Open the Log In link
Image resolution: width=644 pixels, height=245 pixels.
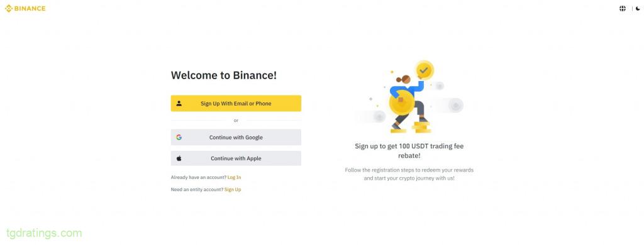(x=234, y=177)
